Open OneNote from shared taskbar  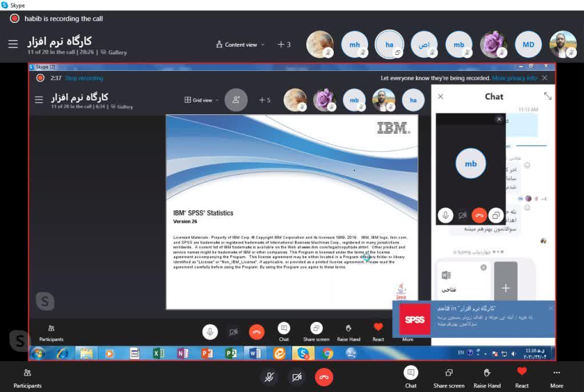coord(182,353)
